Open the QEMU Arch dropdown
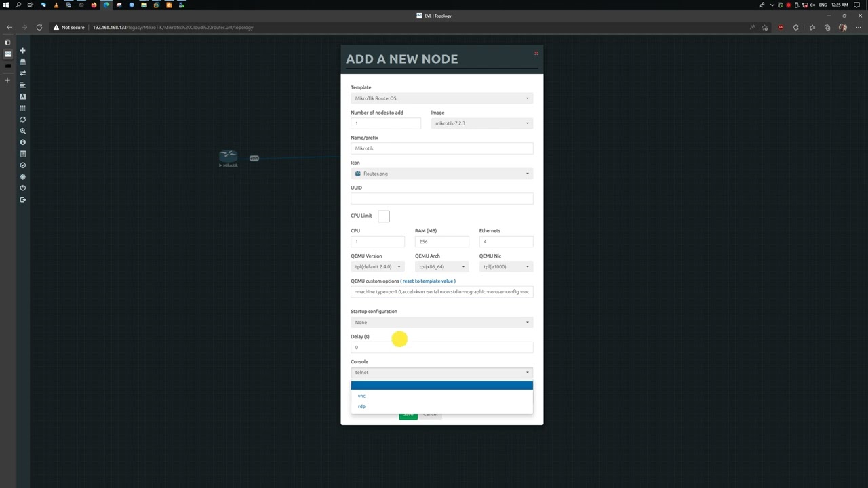 point(441,266)
